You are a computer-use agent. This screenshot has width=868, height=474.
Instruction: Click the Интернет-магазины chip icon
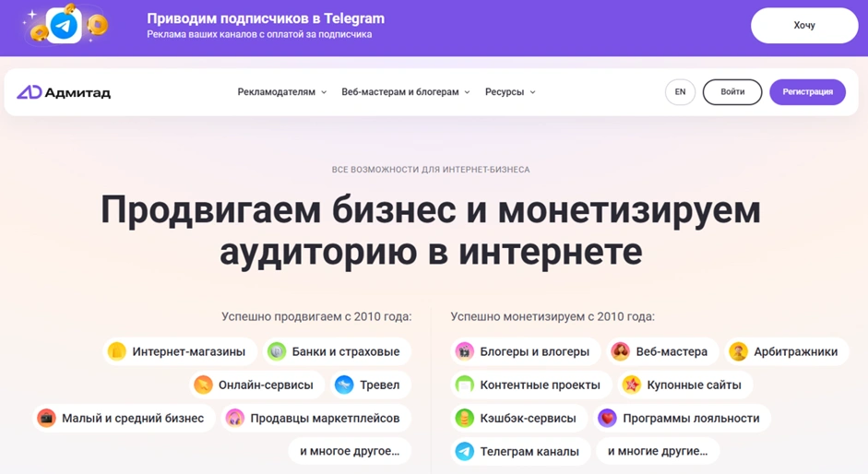pos(116,351)
